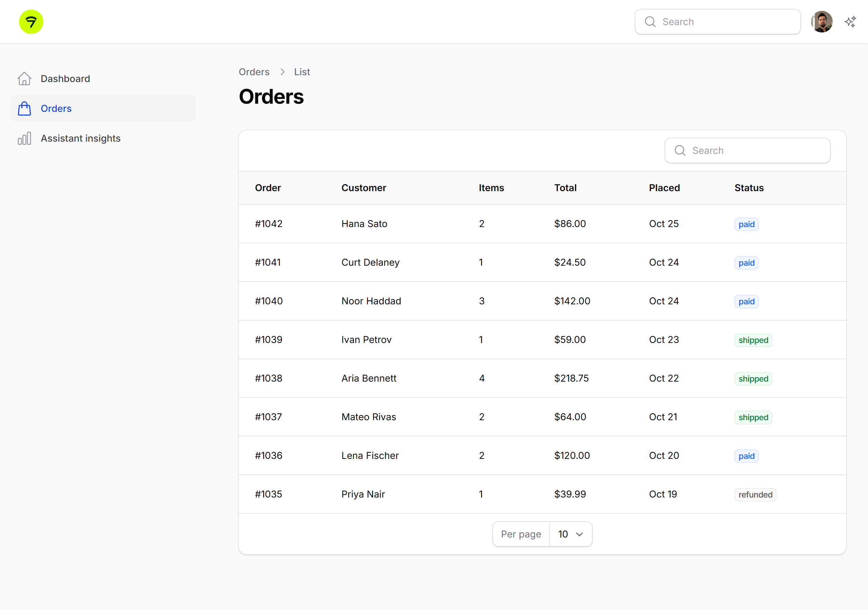Click the Total column header
868x610 pixels.
565,188
